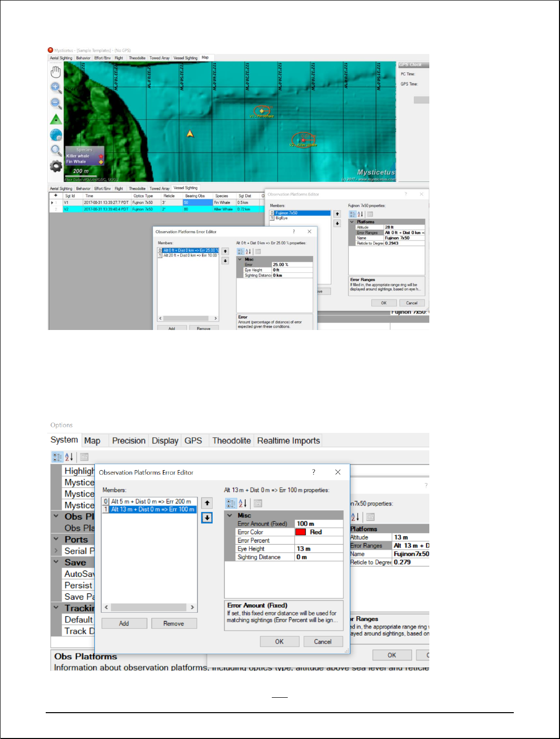560x739 pixels.
Task: Click member list scrollbar in 100 m Error Editor
Action: [x=150, y=607]
